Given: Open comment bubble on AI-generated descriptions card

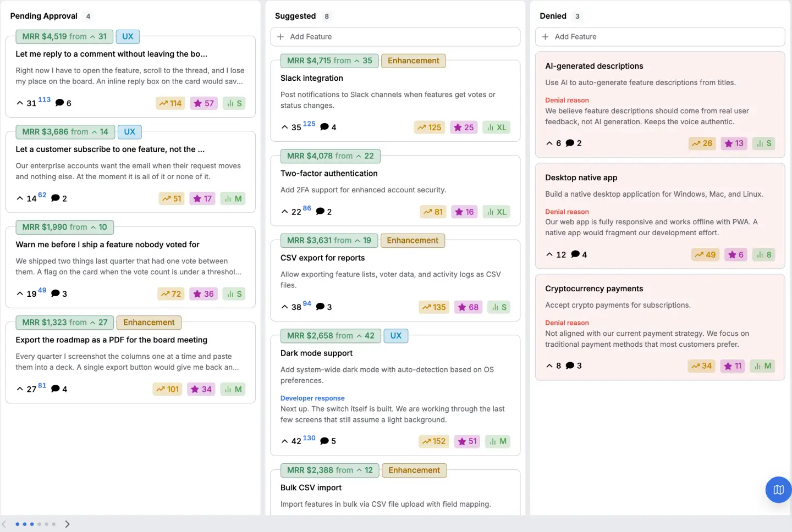Looking at the screenshot, I should [x=574, y=143].
